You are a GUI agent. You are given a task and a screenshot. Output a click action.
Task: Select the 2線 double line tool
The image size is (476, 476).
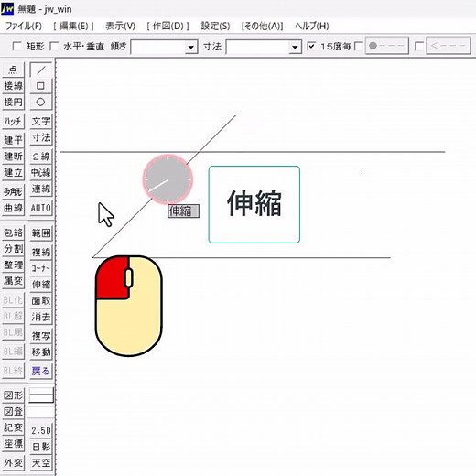point(41,157)
